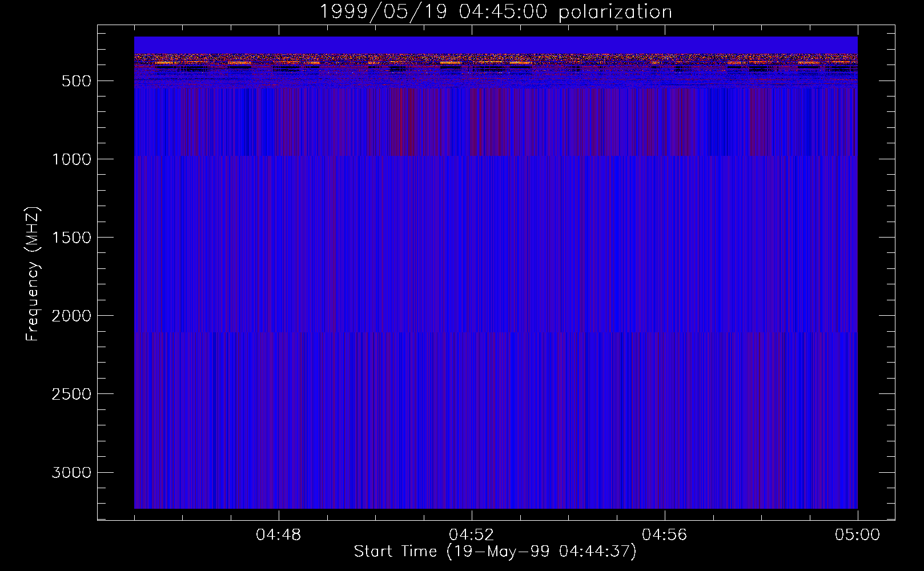Click the 2000 frequency tick label
Viewport: 924px width, 571px height.
coord(71,316)
